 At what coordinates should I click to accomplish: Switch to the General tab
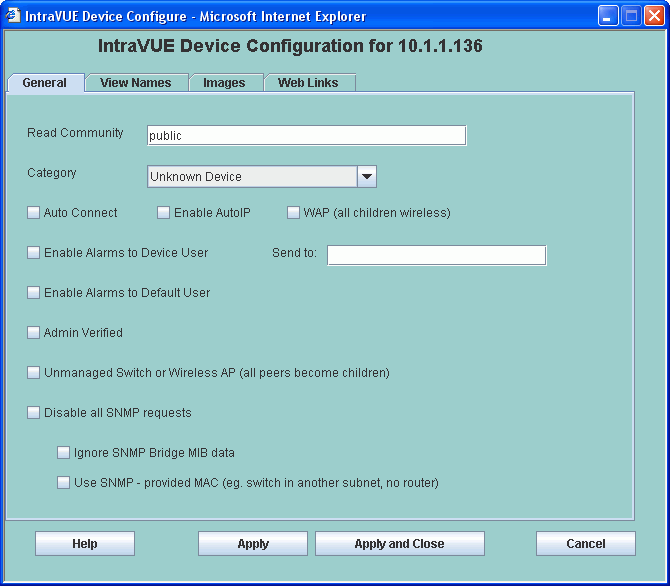click(45, 82)
